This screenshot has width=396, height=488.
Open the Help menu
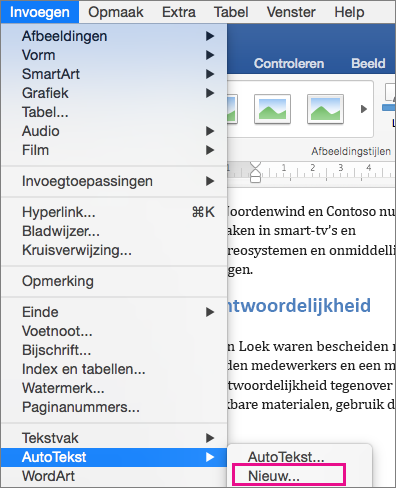349,12
